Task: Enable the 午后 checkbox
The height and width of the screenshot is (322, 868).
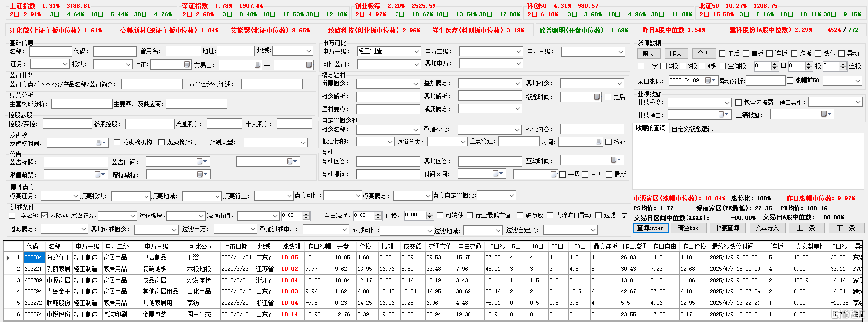Action: [x=722, y=53]
